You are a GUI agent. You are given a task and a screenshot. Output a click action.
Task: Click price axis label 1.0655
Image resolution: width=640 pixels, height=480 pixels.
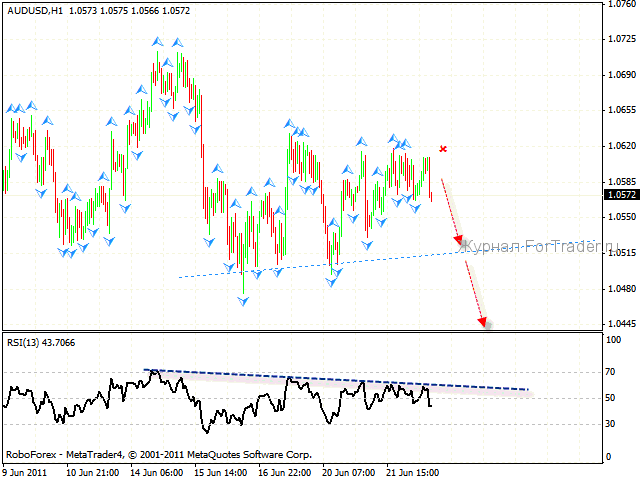pyautogui.click(x=622, y=110)
